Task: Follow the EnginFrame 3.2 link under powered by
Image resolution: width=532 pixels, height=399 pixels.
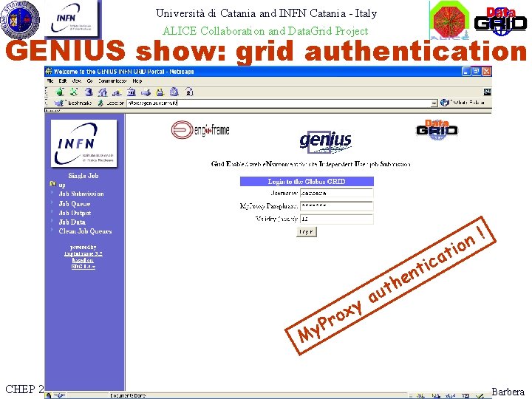Action: [83, 253]
